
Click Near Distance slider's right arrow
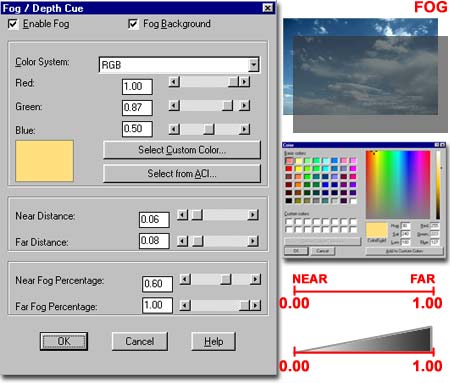[x=253, y=215]
